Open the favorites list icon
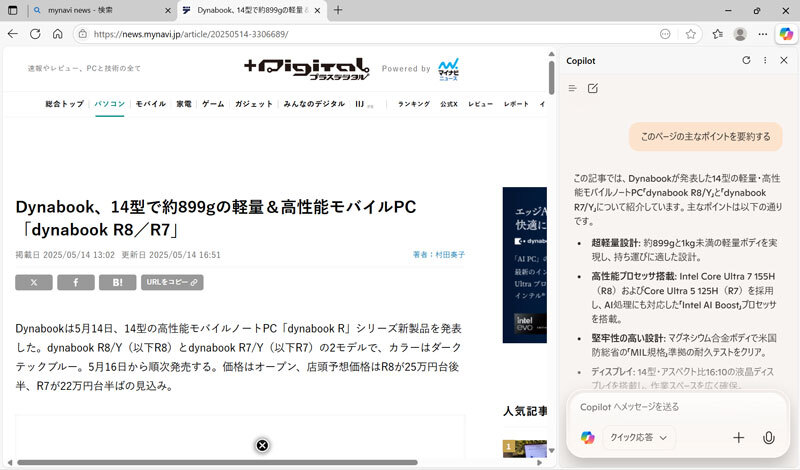Image resolution: width=800 pixels, height=470 pixels. (718, 34)
